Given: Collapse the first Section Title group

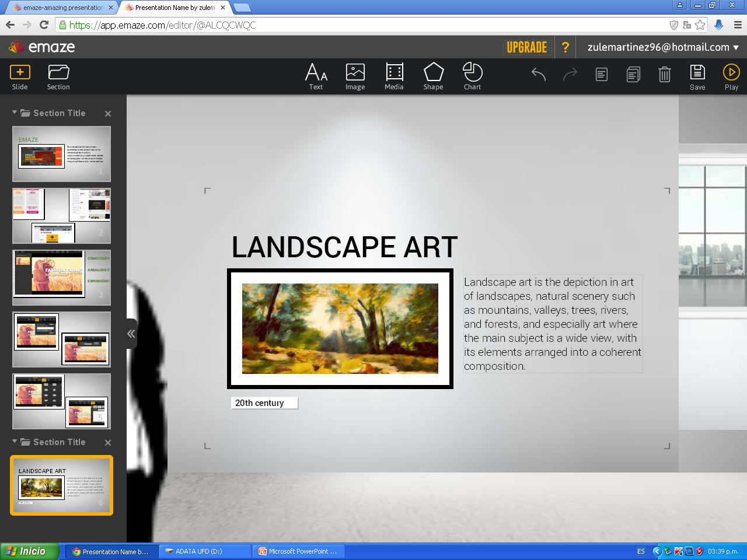Looking at the screenshot, I should [15, 112].
